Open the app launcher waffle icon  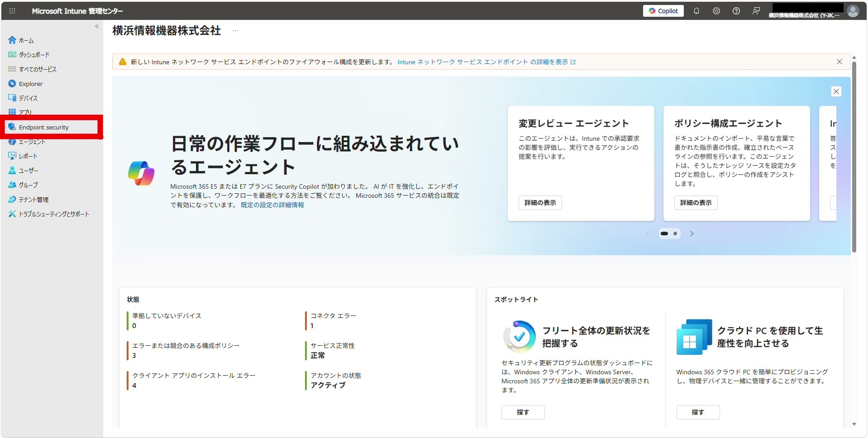pyautogui.click(x=12, y=11)
